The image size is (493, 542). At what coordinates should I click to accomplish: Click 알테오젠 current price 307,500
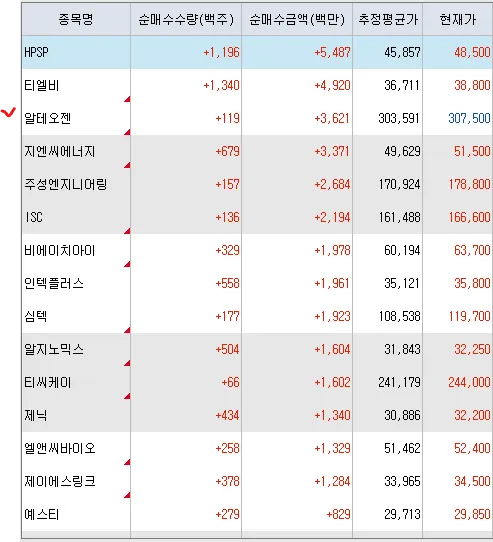tap(469, 118)
